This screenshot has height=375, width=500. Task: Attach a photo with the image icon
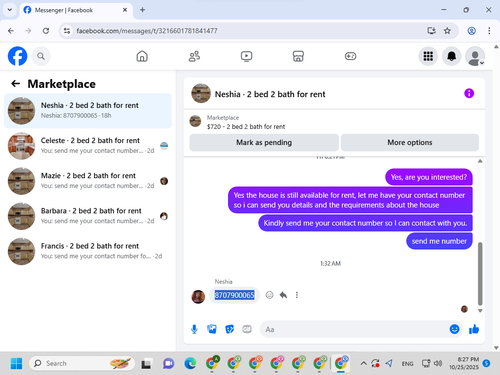212,329
